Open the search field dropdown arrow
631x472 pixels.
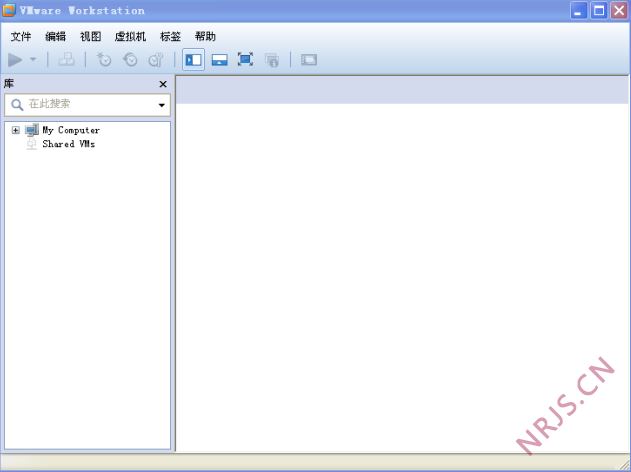coord(162,105)
